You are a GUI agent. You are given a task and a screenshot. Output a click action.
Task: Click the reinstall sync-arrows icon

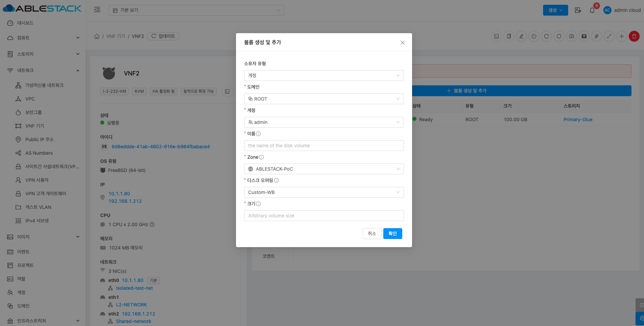click(x=559, y=36)
